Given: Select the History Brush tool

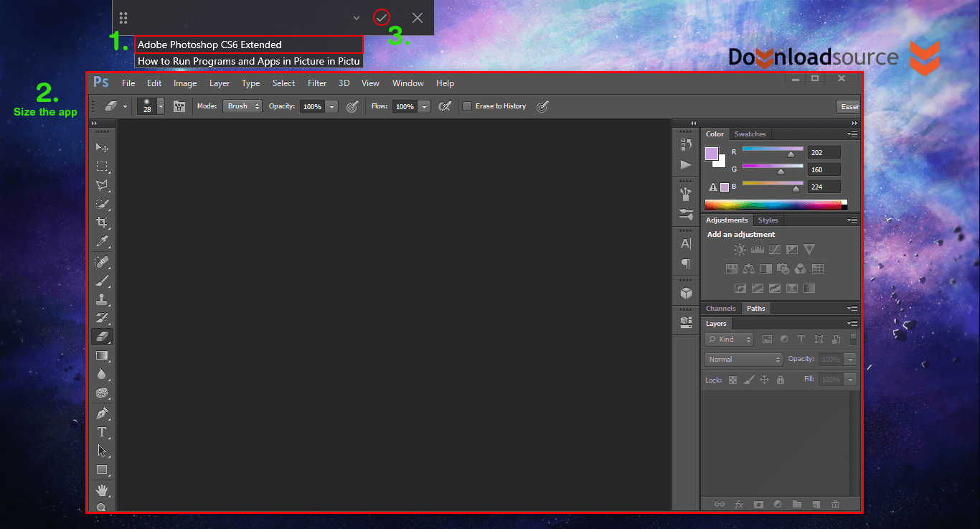Looking at the screenshot, I should tap(102, 317).
